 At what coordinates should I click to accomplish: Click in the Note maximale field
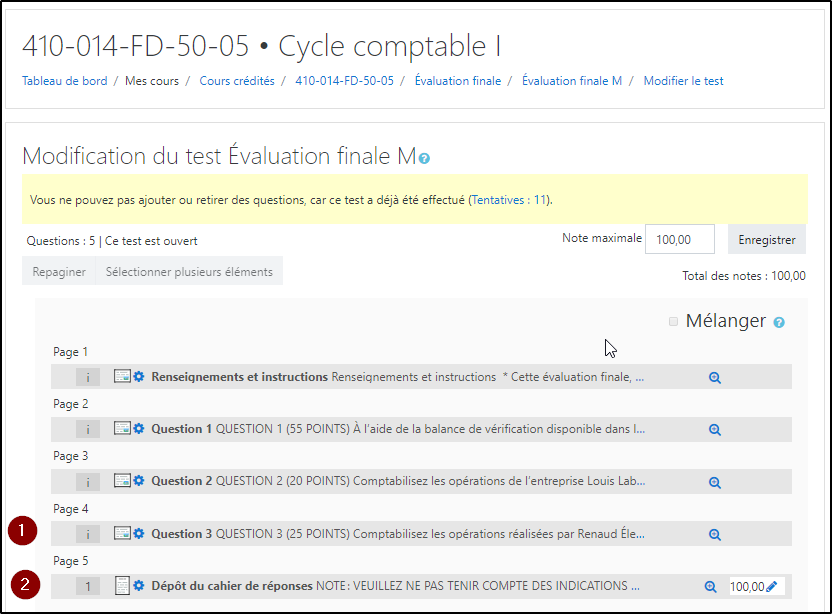coord(680,239)
